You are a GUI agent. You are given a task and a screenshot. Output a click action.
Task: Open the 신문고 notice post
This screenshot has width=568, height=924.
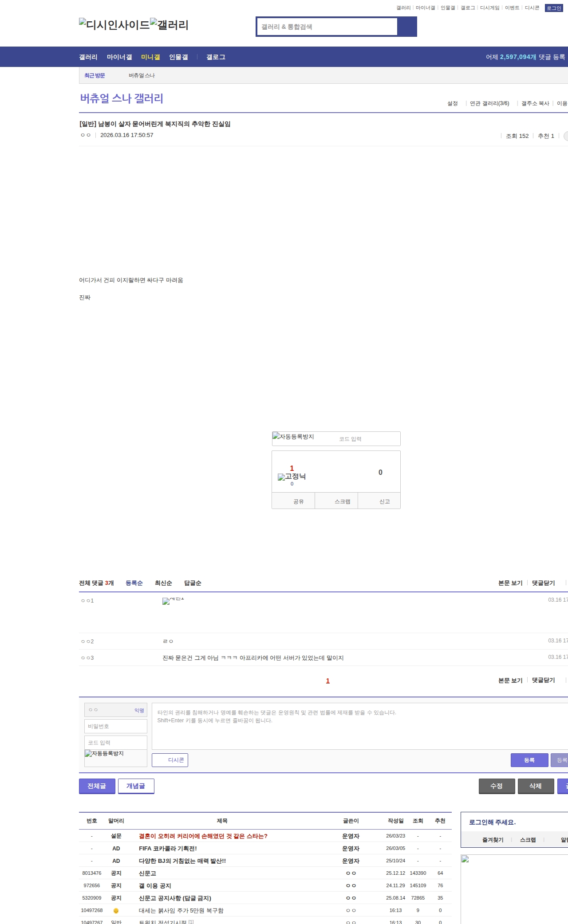(147, 873)
